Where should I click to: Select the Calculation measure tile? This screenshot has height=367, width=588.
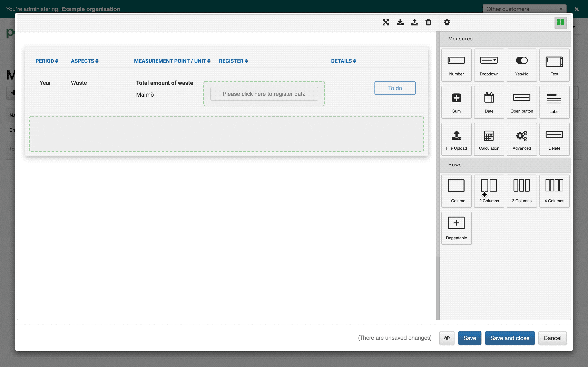489,139
